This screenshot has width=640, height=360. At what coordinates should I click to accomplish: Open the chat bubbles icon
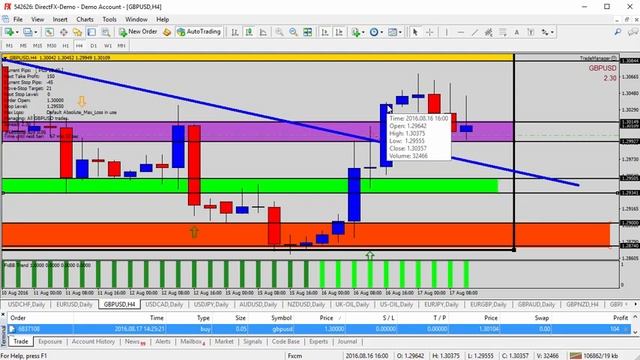point(633,32)
